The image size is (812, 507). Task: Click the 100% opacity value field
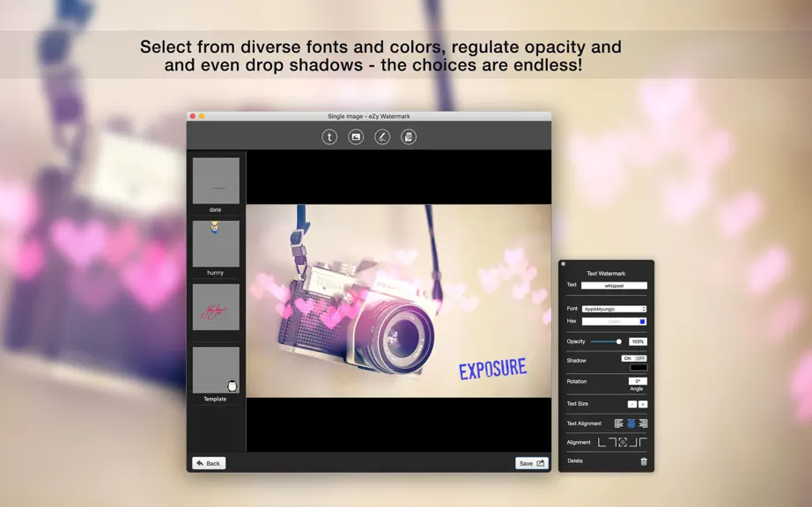click(x=638, y=342)
